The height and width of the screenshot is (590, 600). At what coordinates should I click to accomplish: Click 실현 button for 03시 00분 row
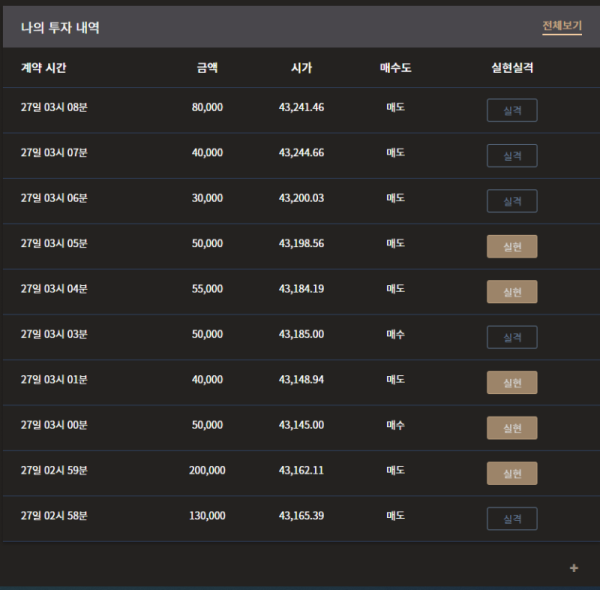(512, 428)
